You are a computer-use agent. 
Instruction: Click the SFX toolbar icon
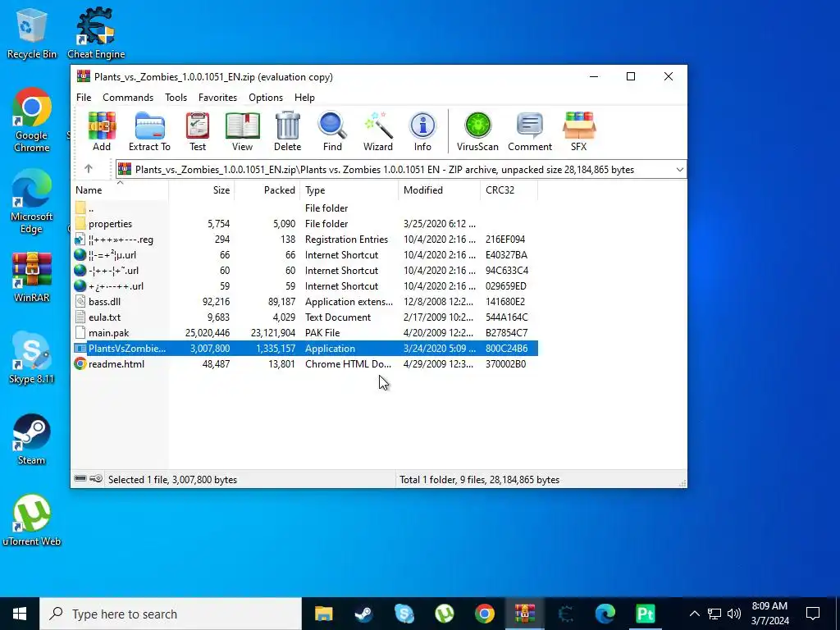pyautogui.click(x=578, y=131)
